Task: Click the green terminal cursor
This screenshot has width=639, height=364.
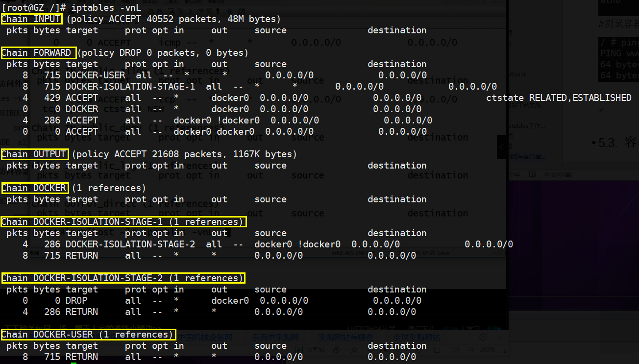Action: coord(74,363)
